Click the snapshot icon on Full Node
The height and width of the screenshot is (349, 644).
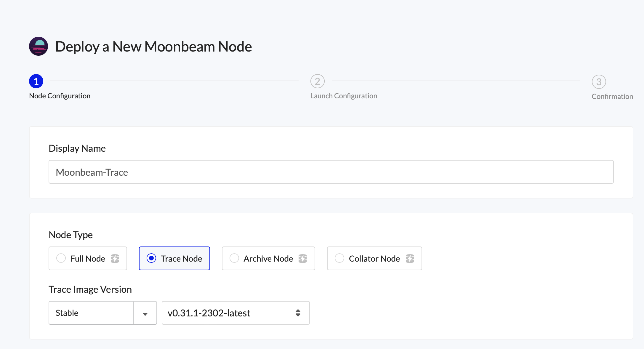tap(115, 259)
